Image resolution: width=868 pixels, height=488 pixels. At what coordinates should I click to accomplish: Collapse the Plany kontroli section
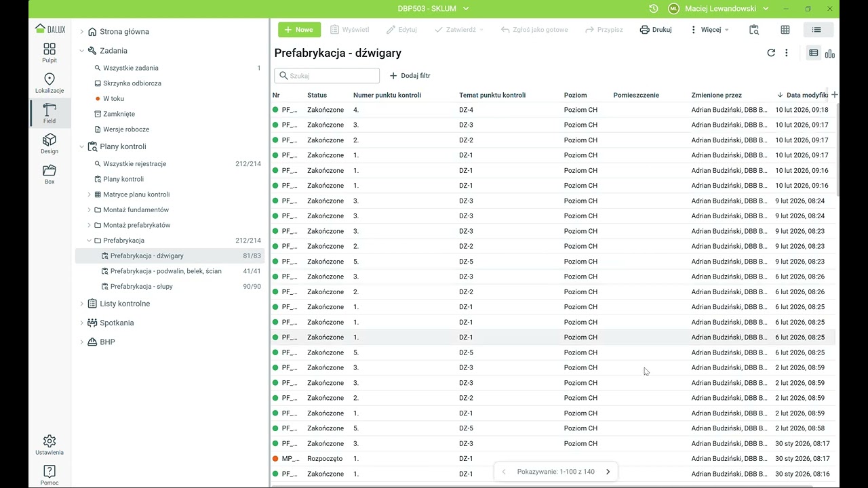[x=82, y=146]
